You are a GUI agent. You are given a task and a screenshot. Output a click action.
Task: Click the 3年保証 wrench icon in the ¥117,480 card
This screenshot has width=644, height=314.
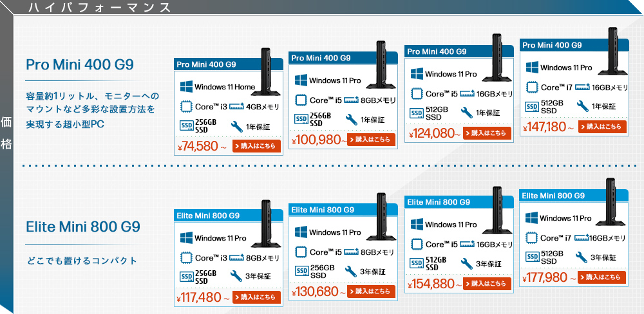(237, 276)
